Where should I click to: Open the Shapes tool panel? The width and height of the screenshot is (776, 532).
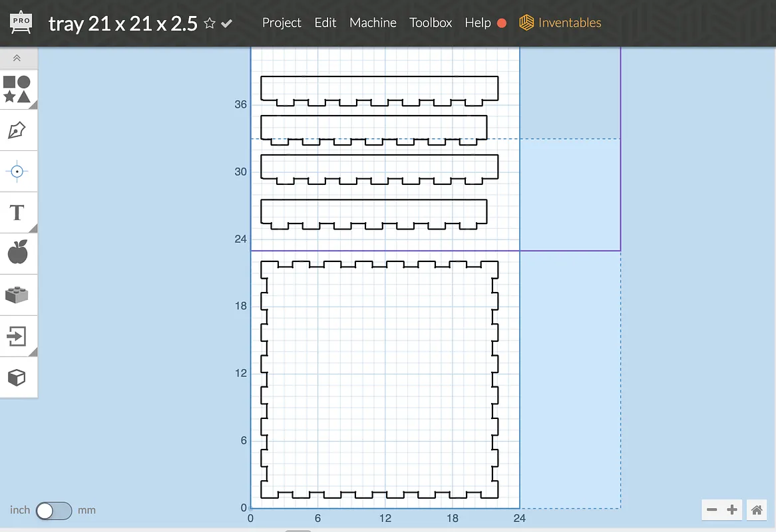(x=17, y=89)
